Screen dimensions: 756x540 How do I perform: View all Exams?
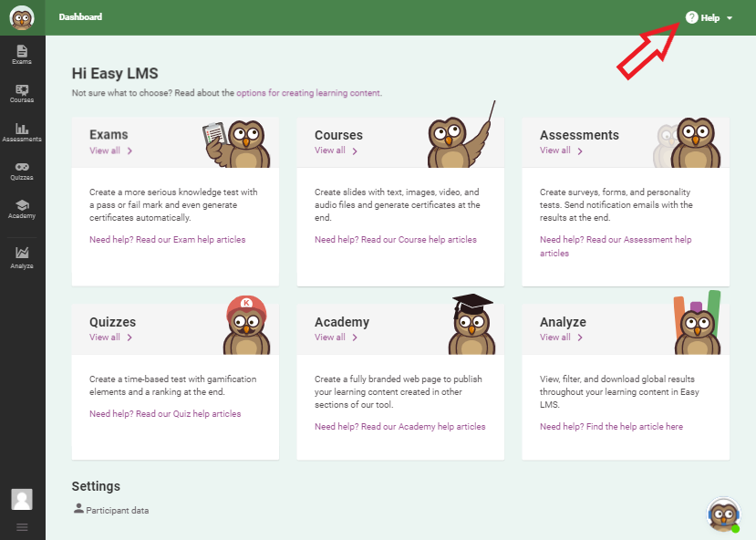pos(105,151)
